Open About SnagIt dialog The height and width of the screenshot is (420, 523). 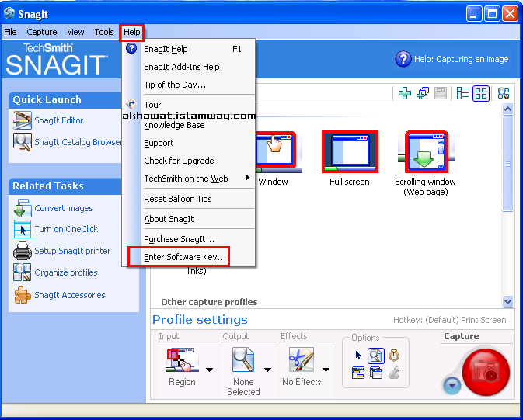(x=189, y=219)
